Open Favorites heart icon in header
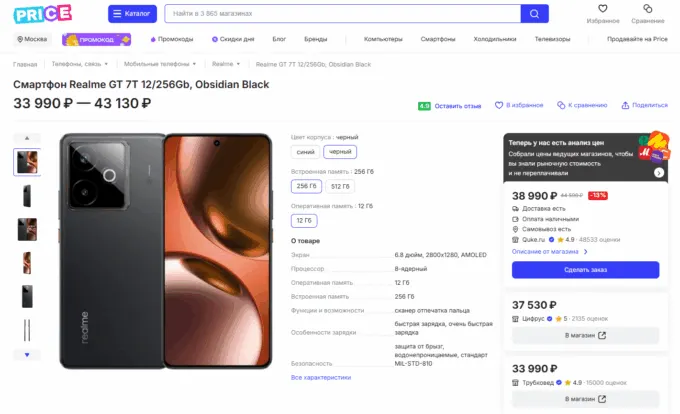The height and width of the screenshot is (414, 680). click(603, 8)
